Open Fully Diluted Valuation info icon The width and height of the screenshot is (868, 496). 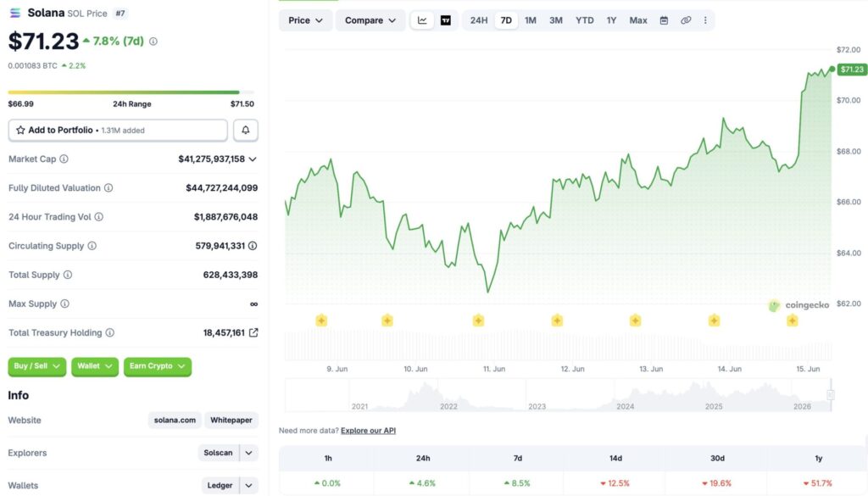pos(108,187)
